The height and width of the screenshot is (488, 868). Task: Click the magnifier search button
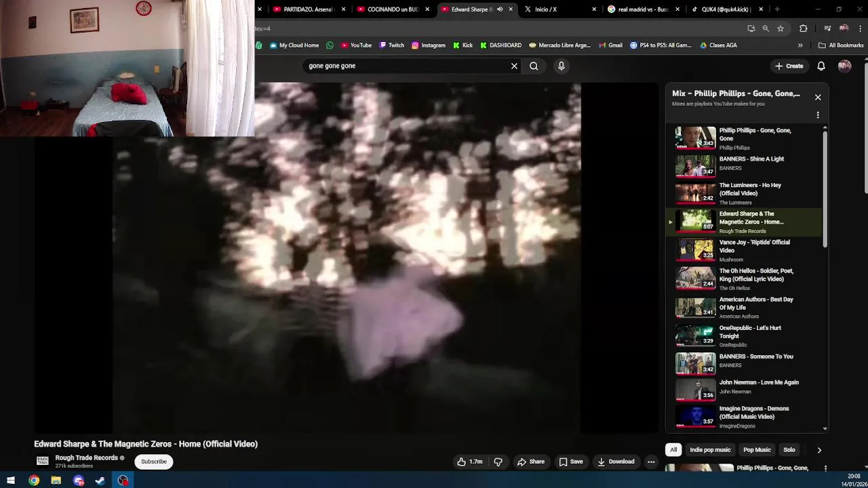[x=534, y=66]
